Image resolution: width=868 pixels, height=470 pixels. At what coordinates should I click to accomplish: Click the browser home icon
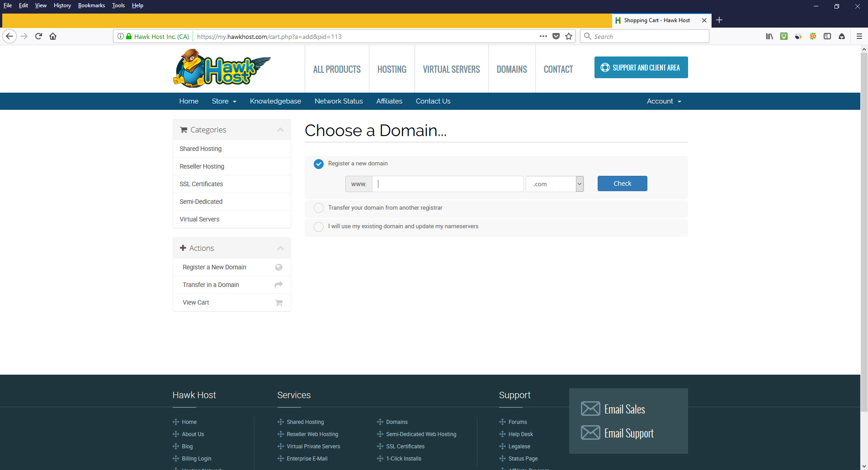coord(53,36)
